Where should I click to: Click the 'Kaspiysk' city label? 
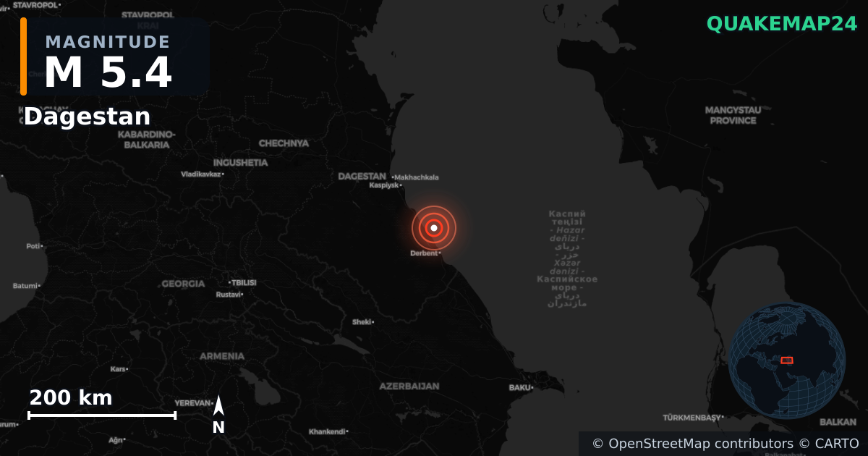[386, 185]
